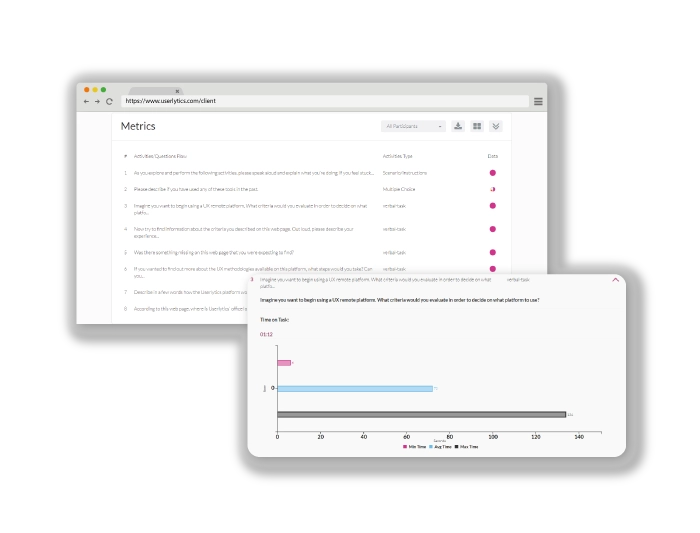This screenshot has width=700, height=533.
Task: Click the gray Max Time bar
Action: [x=421, y=415]
